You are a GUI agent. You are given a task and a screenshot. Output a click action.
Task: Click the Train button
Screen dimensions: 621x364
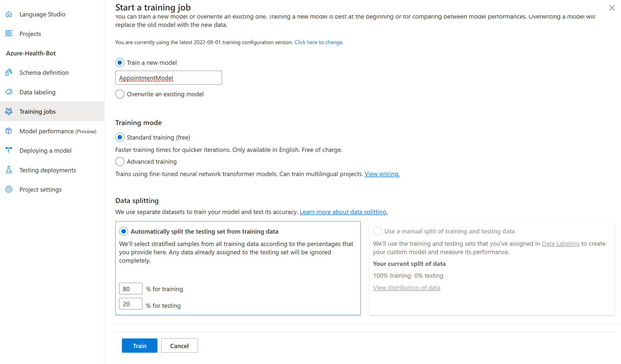pos(139,345)
